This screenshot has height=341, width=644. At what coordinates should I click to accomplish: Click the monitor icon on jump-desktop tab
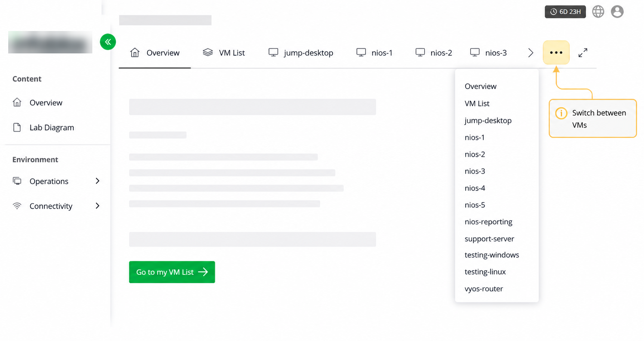click(273, 53)
